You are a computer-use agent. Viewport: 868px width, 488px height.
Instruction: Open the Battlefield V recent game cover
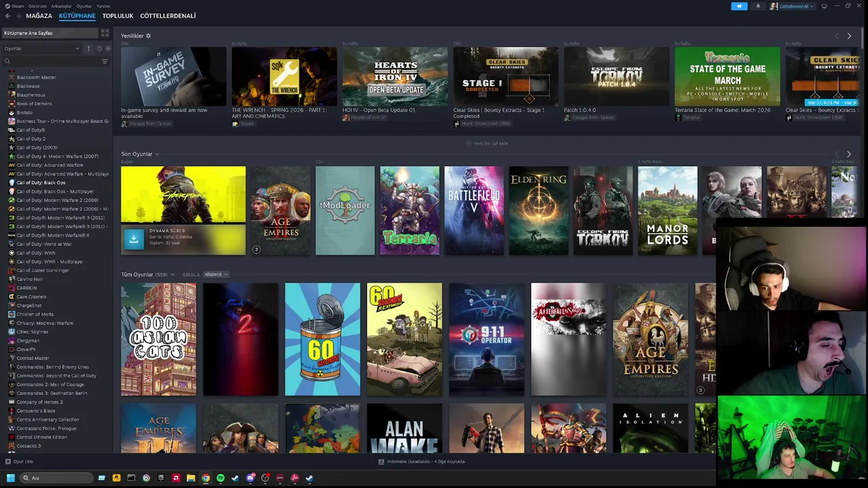[x=474, y=211]
